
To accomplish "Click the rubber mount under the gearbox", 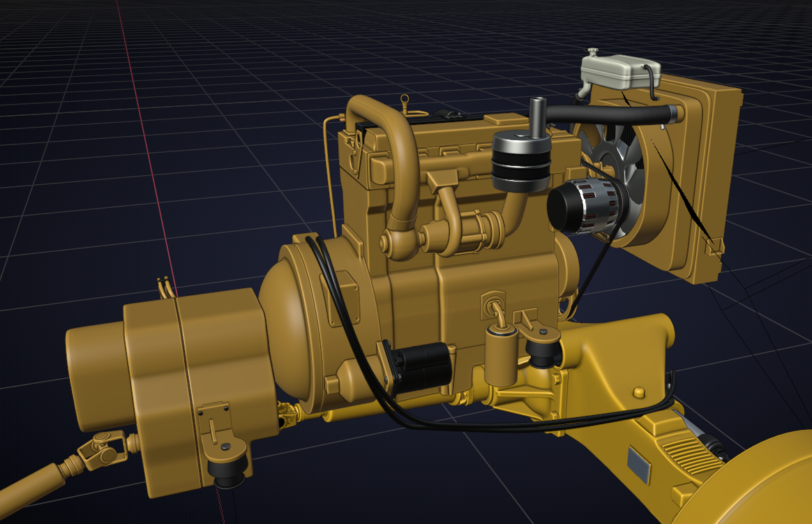I will (227, 471).
